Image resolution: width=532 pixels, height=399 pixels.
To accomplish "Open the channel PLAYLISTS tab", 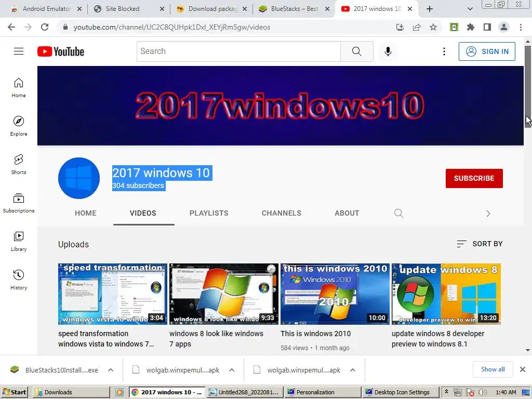I will (209, 213).
